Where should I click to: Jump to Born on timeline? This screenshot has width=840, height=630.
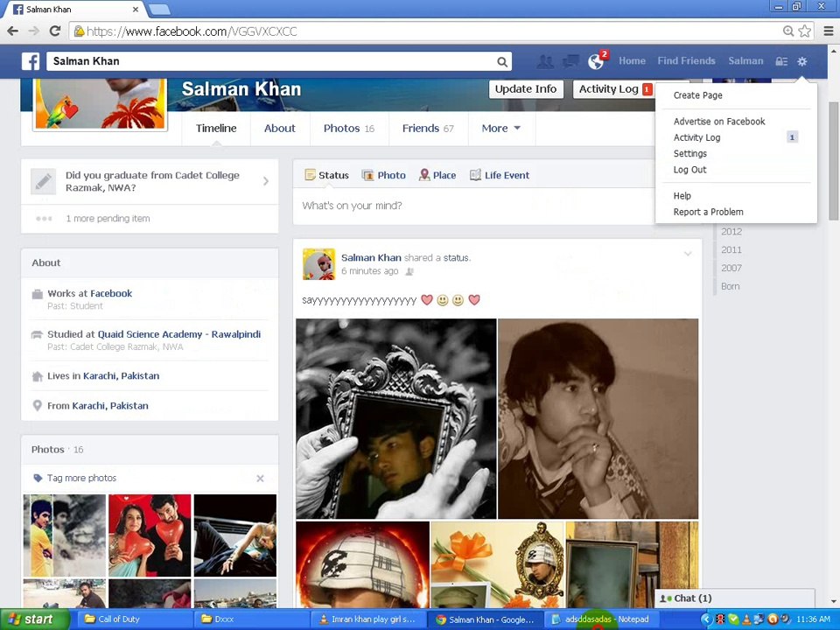(730, 287)
